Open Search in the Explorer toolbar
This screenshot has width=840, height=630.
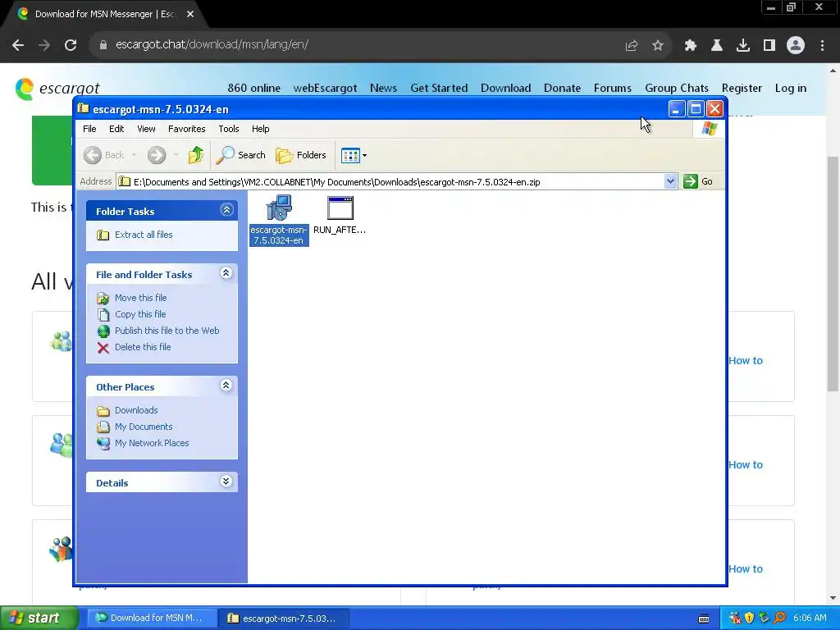pos(241,155)
